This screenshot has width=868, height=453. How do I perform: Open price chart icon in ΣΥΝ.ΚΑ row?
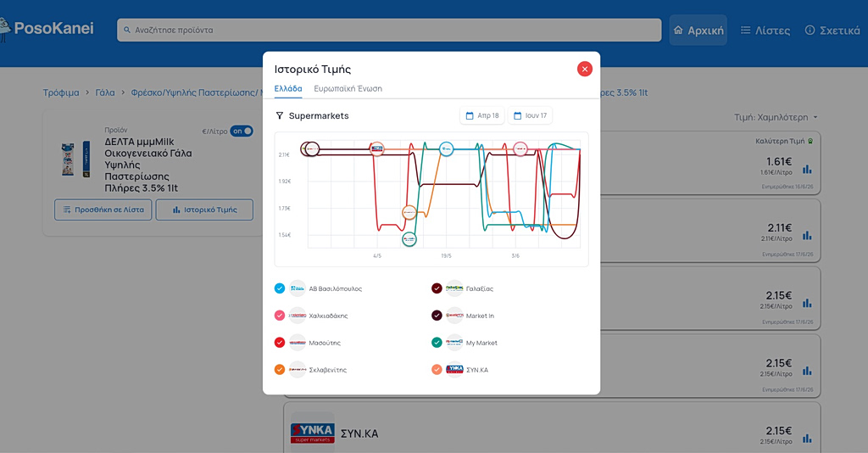pyautogui.click(x=807, y=438)
